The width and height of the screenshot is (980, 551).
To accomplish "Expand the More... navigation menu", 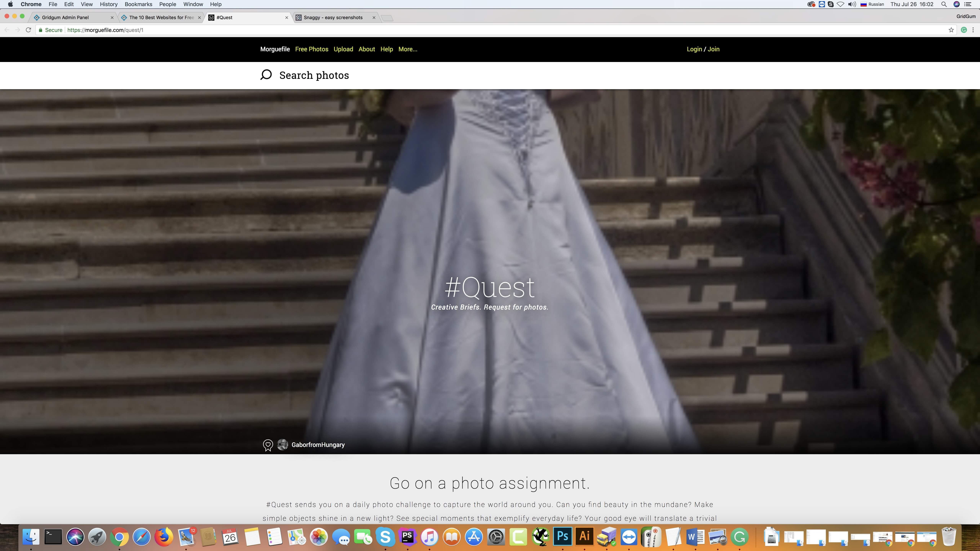I will (408, 49).
